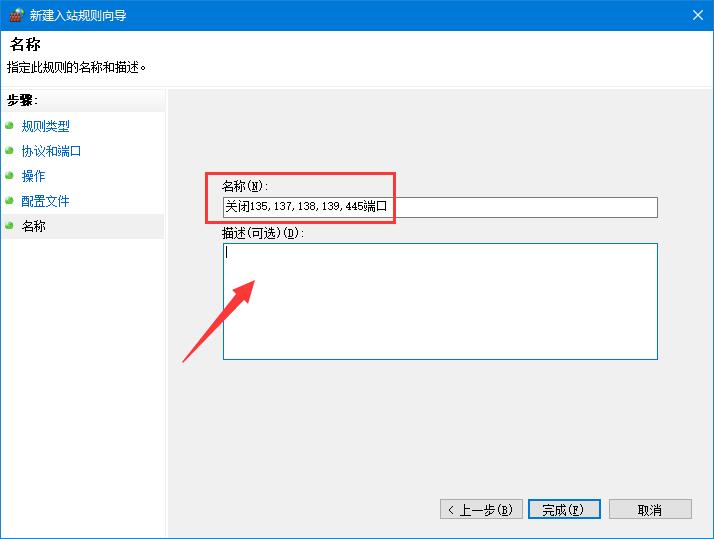Go to the 规则类型 step
This screenshot has height=539, width=714.
click(46, 126)
